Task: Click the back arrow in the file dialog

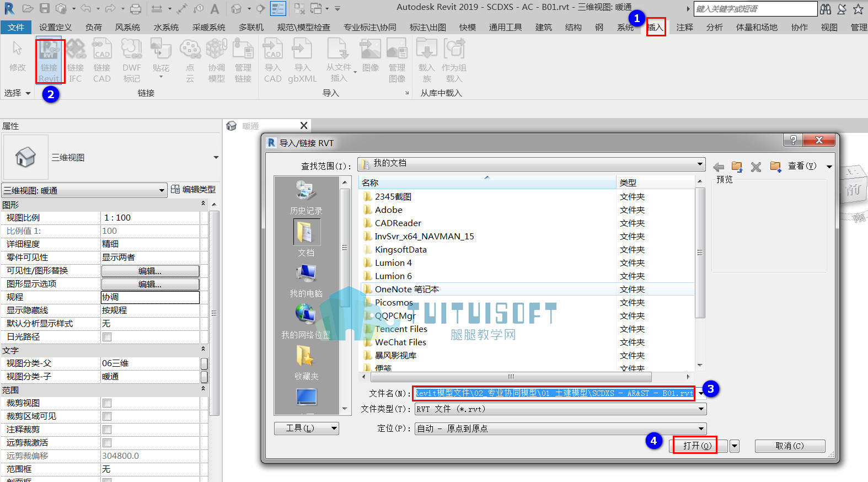Action: click(719, 167)
